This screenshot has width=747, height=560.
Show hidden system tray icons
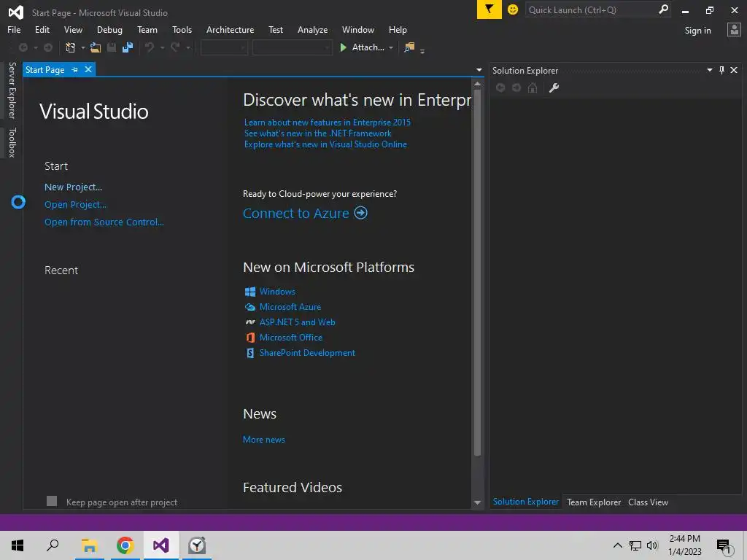617,545
